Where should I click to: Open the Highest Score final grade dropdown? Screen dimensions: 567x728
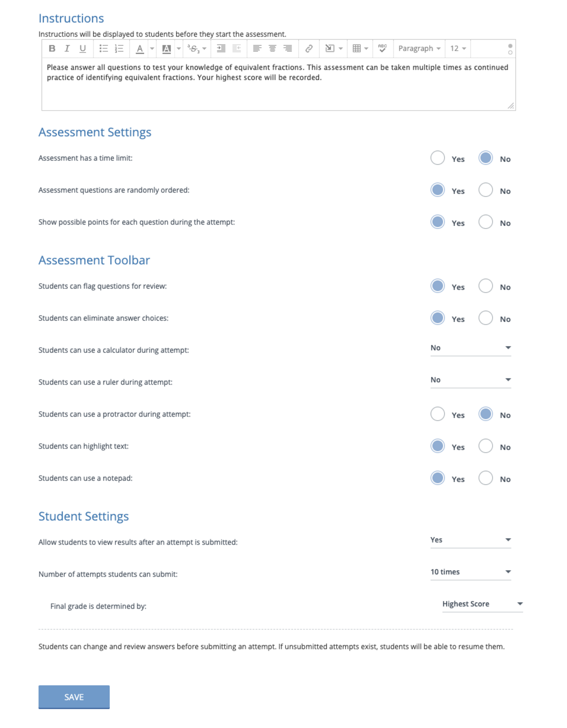(482, 604)
